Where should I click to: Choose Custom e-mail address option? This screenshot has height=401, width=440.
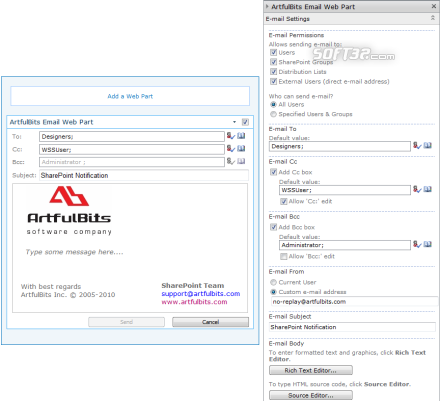(x=274, y=292)
